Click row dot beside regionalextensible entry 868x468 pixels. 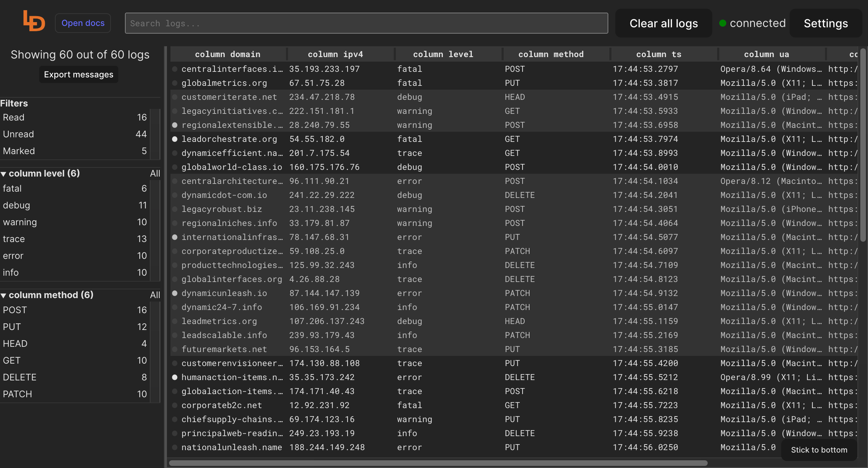pos(175,125)
